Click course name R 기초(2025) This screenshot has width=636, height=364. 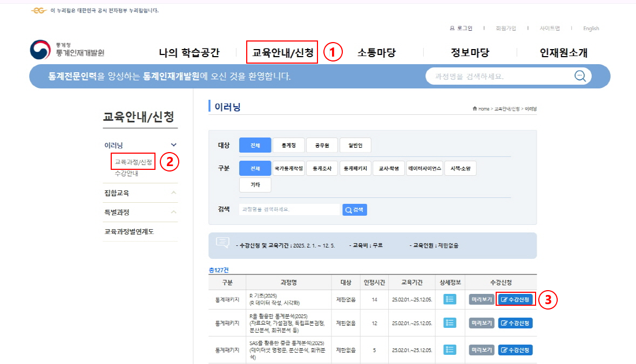click(x=263, y=296)
